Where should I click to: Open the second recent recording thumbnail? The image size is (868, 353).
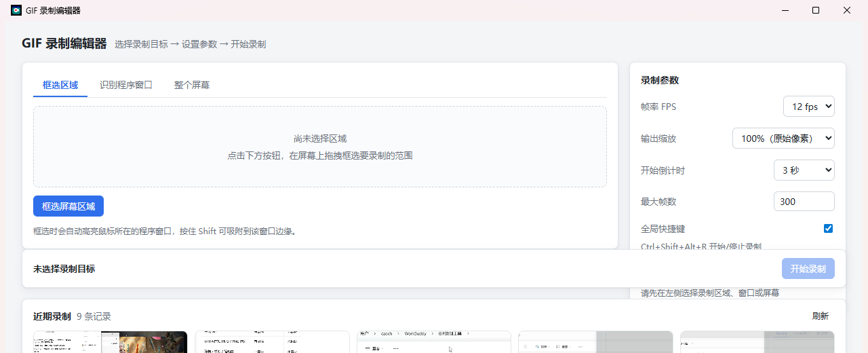point(272,342)
